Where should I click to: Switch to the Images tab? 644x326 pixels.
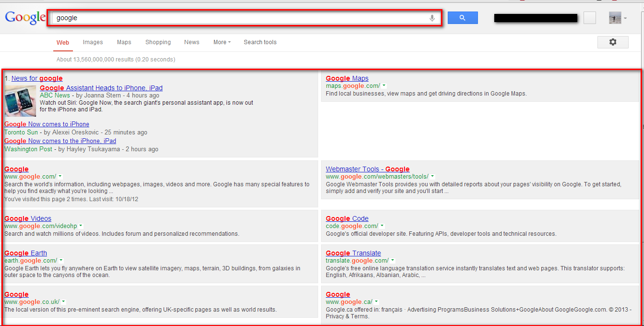pos(93,42)
